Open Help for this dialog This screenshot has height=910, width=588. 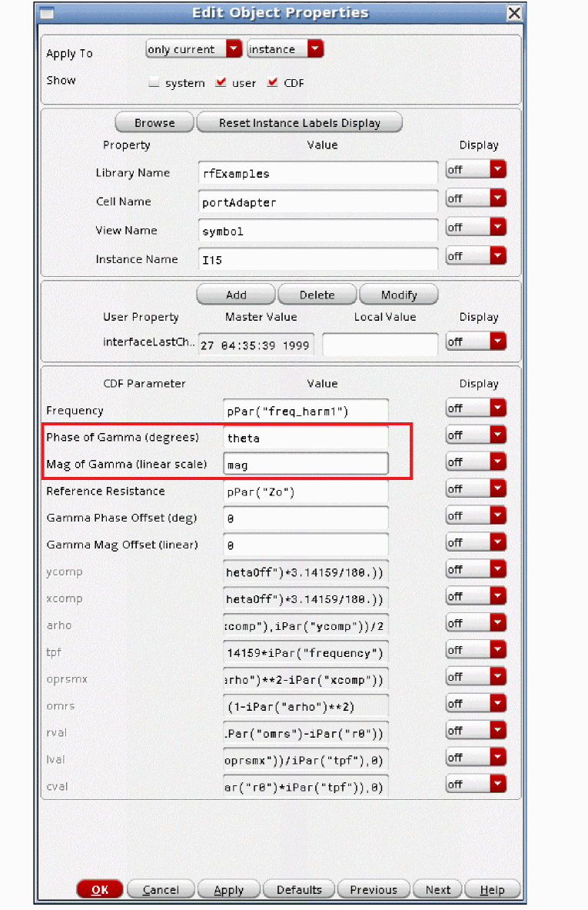tap(493, 889)
